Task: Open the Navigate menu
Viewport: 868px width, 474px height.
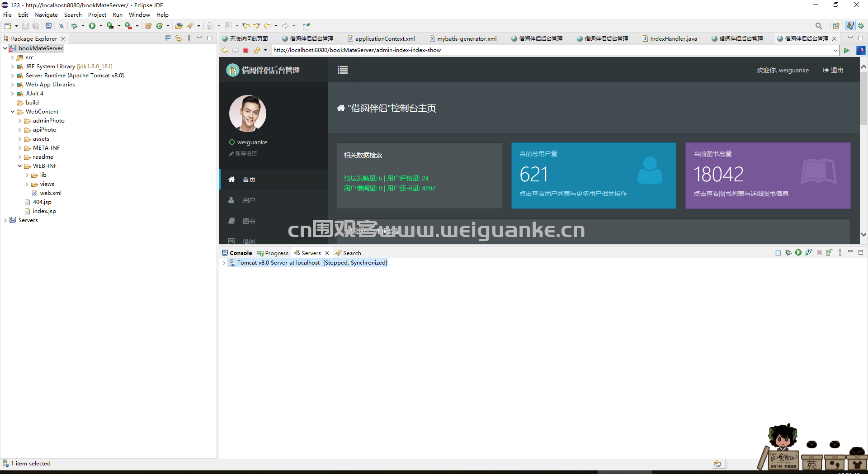Action: 46,14
